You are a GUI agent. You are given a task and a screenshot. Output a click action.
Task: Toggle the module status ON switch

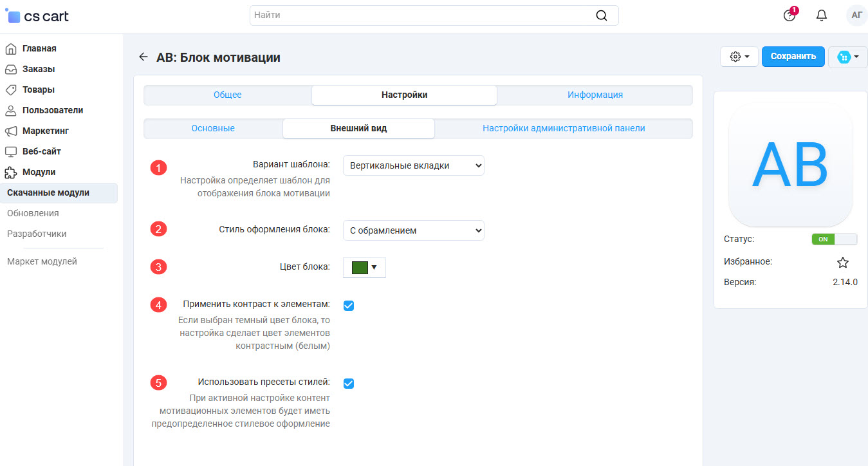pos(835,239)
